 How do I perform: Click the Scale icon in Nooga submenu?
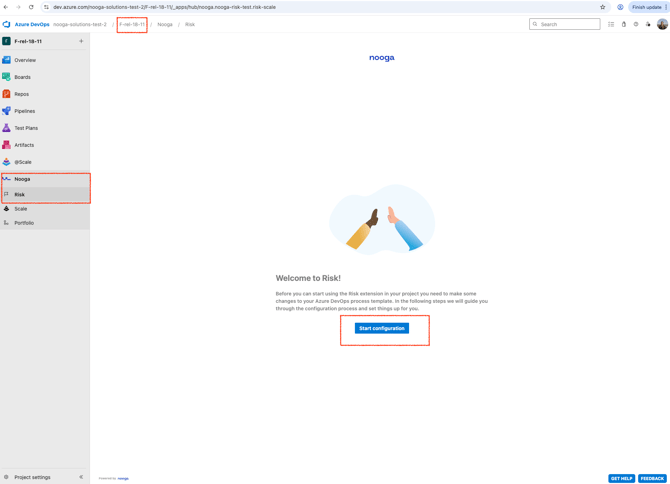(6, 208)
